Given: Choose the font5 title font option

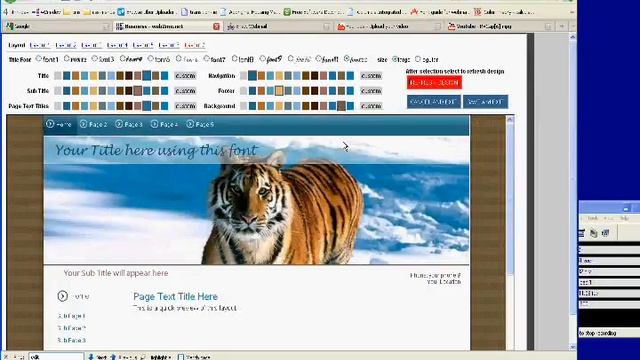Looking at the screenshot, I should pyautogui.click(x=151, y=59).
